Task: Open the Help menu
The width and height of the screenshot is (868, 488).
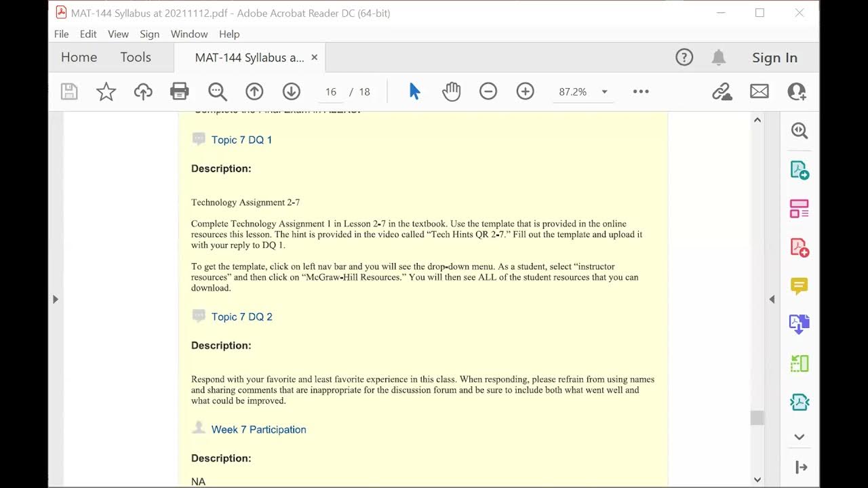Action: 229,34
